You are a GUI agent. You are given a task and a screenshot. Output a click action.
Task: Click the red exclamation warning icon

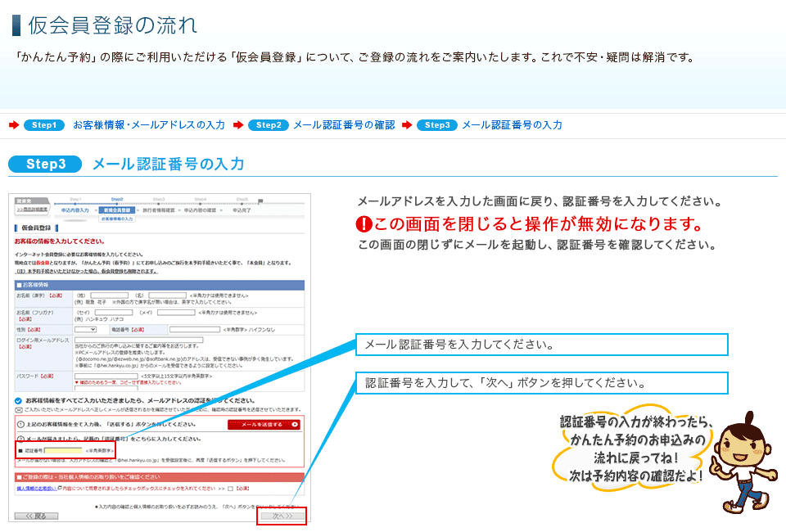(364, 224)
